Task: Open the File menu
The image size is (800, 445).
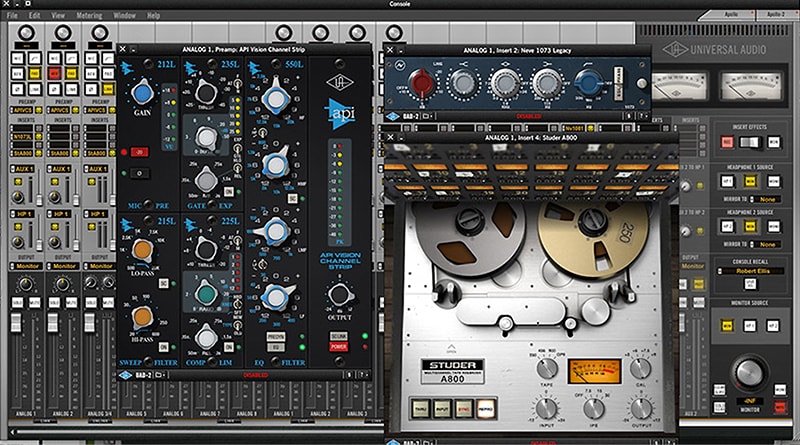Action: 12,16
